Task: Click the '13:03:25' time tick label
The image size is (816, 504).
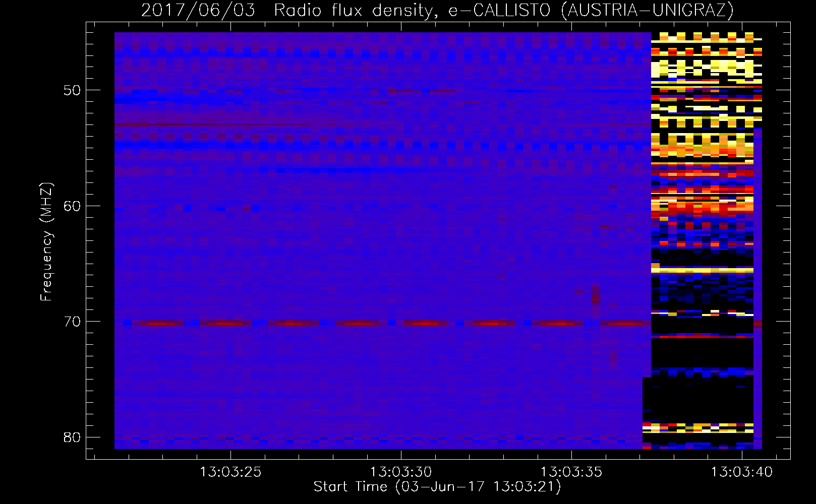Action: click(230, 472)
